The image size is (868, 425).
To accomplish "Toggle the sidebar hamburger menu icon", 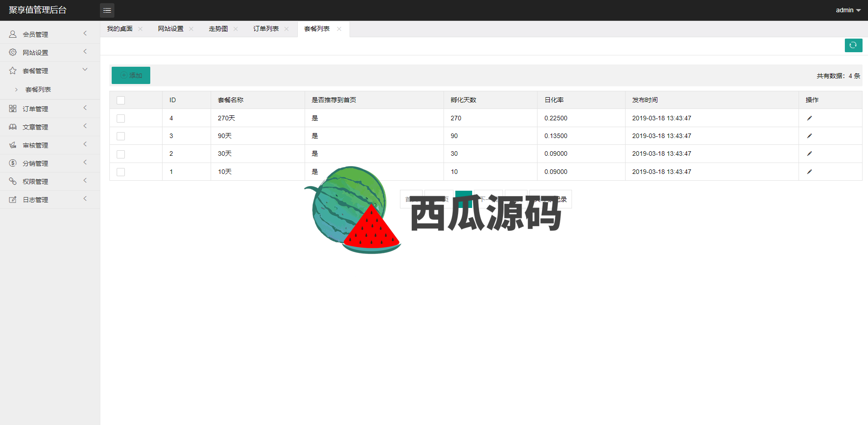I will pos(107,10).
